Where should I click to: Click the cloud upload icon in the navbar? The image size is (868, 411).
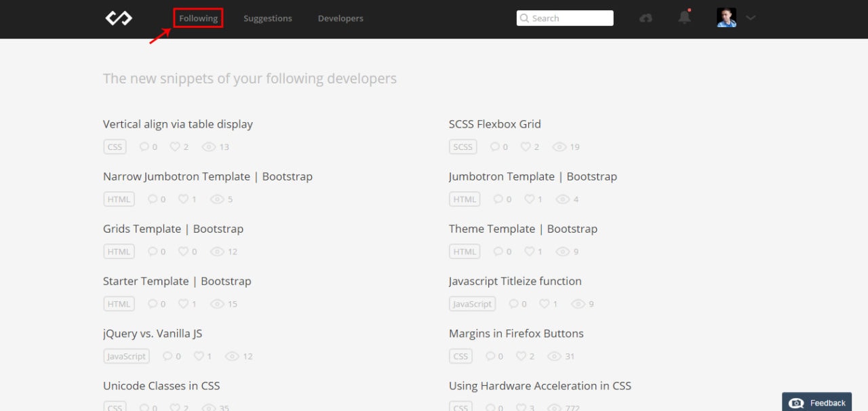[645, 18]
